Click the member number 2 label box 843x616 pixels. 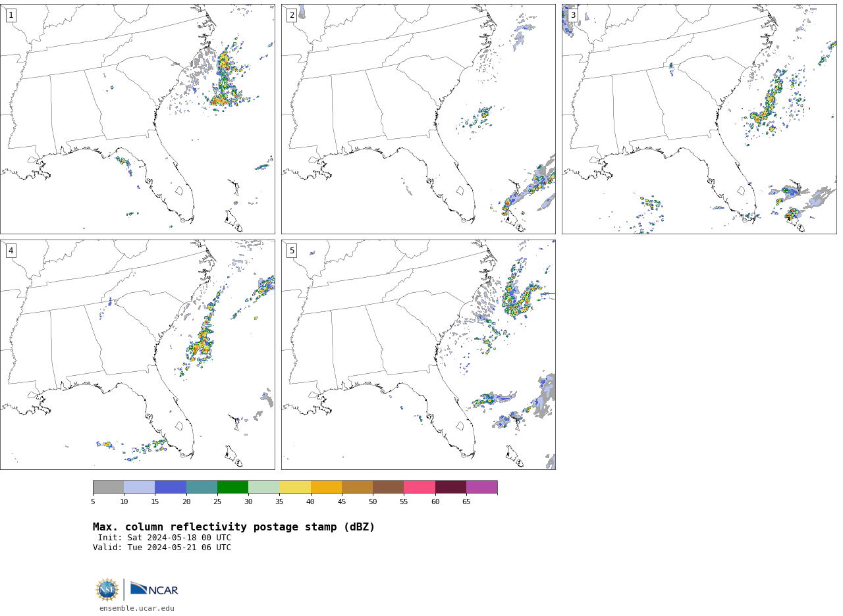tap(292, 15)
